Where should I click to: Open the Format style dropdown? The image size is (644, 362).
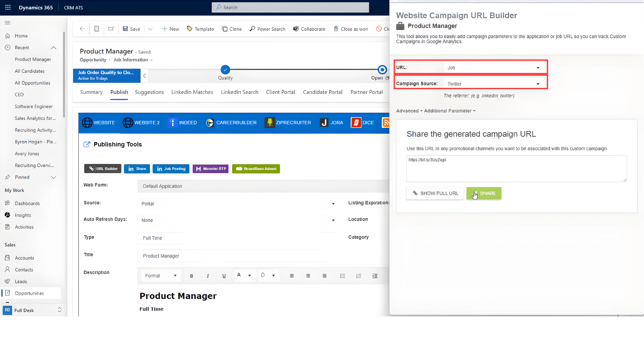point(161,276)
